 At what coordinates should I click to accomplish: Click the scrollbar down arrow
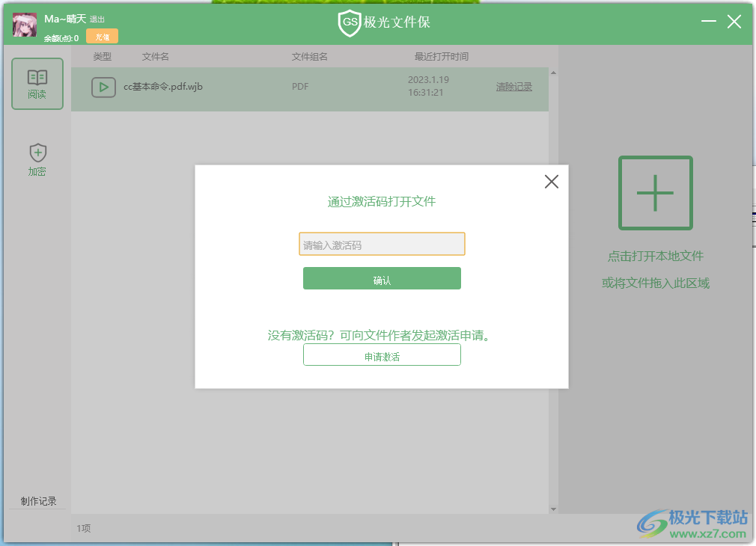point(552,509)
